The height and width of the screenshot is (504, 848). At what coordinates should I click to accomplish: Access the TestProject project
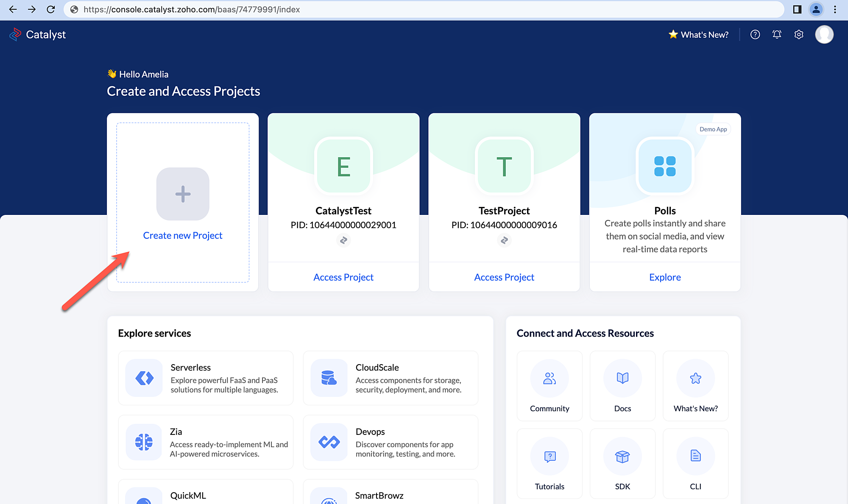point(504,277)
